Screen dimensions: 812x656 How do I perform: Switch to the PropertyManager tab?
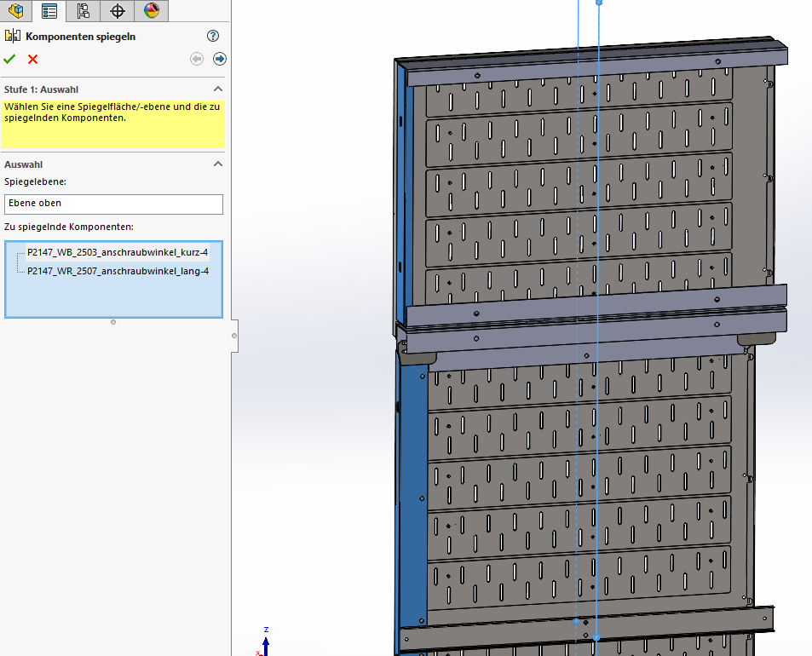click(49, 11)
